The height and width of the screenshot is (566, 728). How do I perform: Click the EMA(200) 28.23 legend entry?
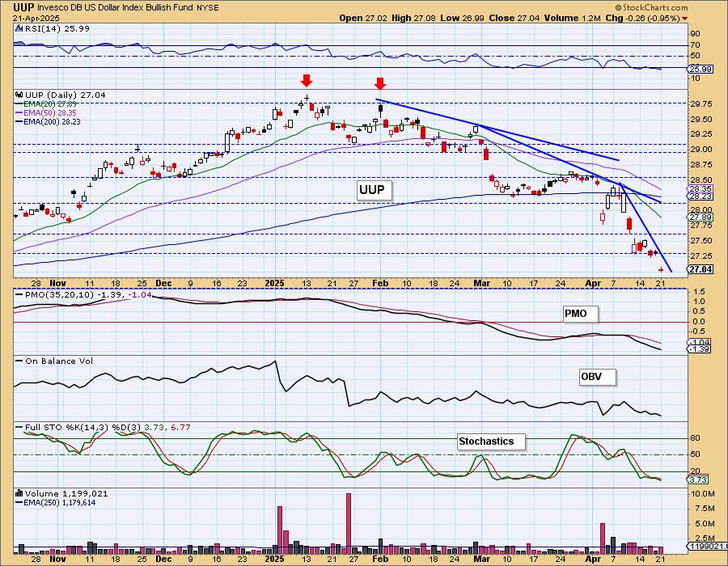[48, 121]
